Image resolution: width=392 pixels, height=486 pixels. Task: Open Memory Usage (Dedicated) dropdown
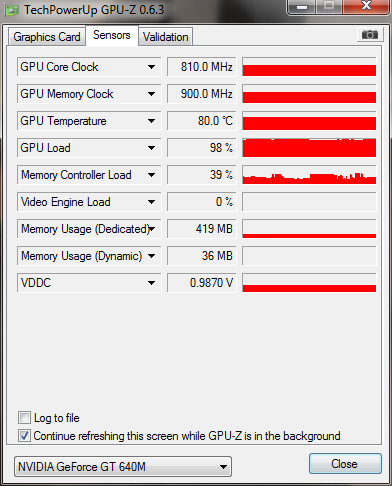[152, 229]
